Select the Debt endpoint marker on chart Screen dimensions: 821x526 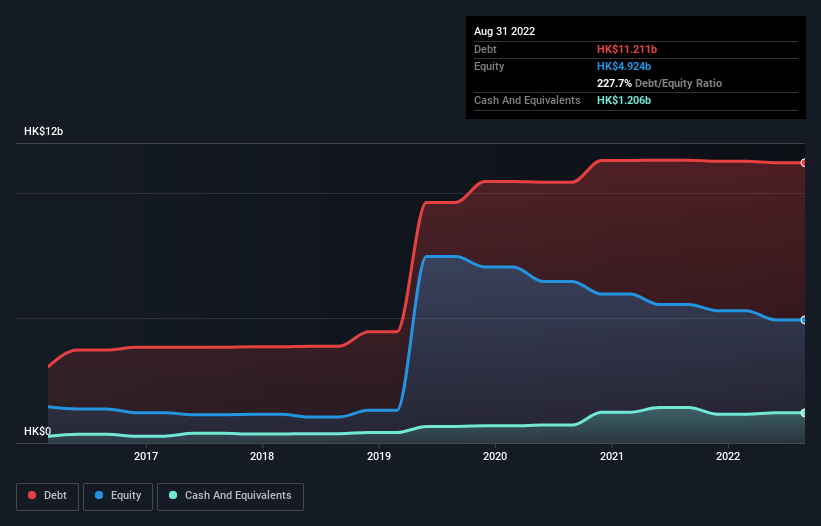804,163
